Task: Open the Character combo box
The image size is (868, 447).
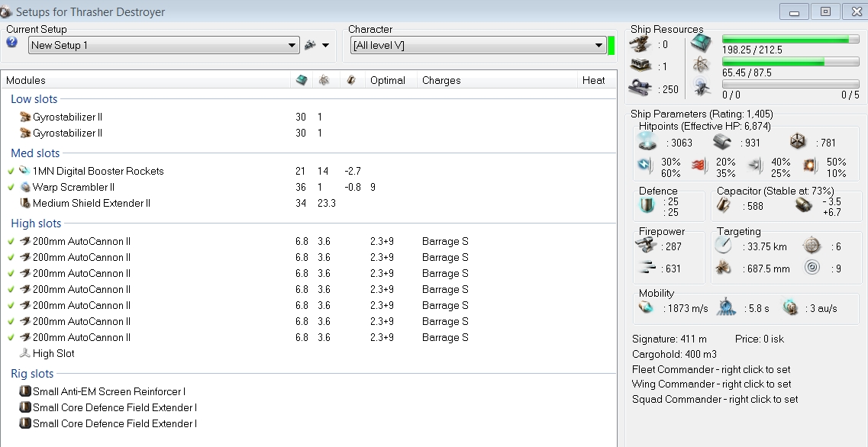Action: pyautogui.click(x=479, y=45)
